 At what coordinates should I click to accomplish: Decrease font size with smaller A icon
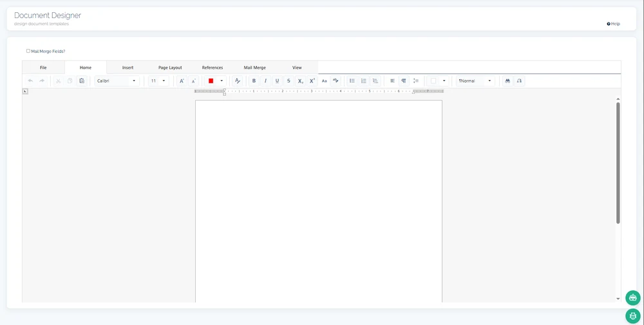click(194, 81)
